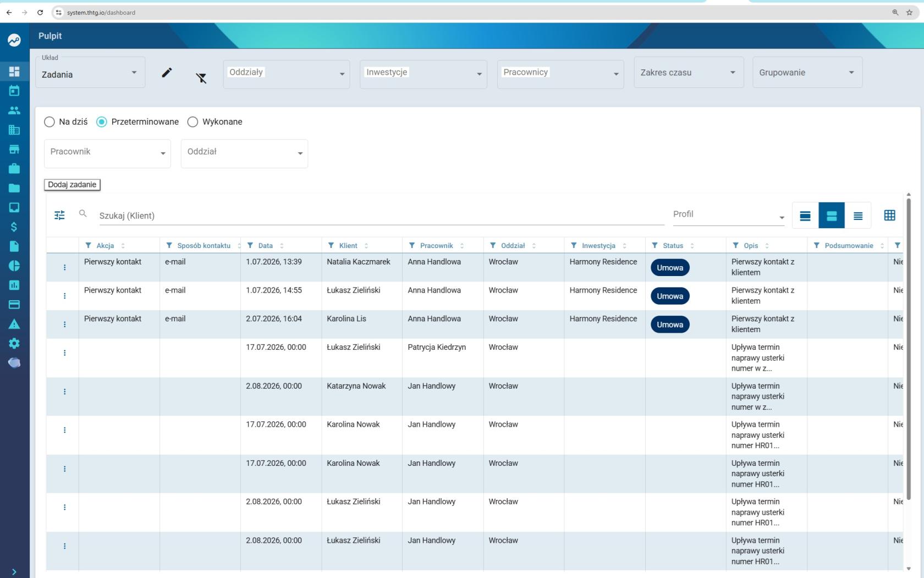Open the buildings icon in the sidebar
924x578 pixels.
click(14, 130)
